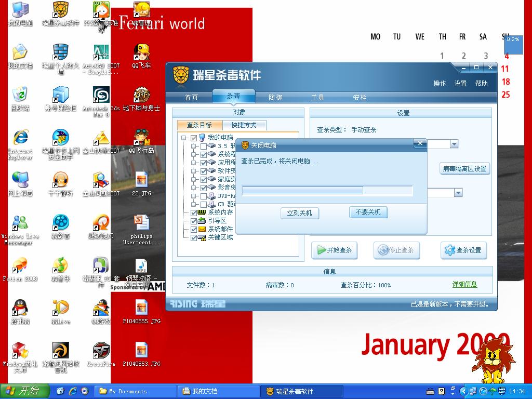
Task: Toggle 引导区 checkbox
Action: (x=194, y=221)
